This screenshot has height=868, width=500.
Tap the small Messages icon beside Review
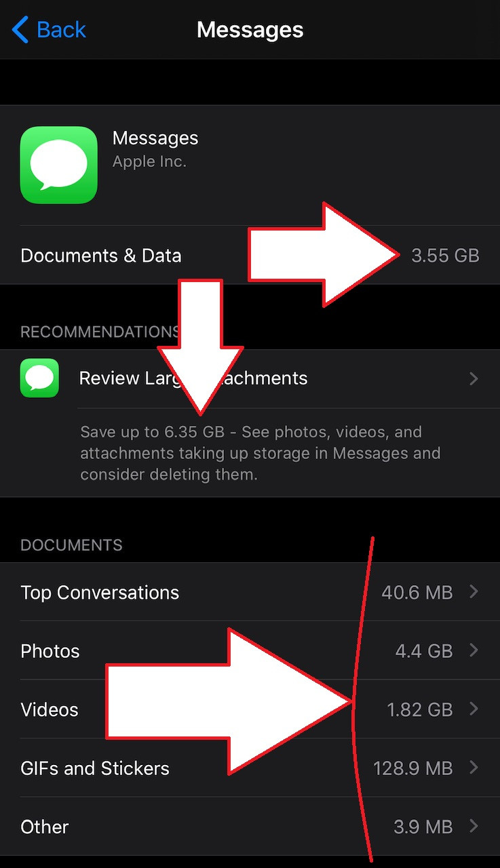(x=39, y=378)
